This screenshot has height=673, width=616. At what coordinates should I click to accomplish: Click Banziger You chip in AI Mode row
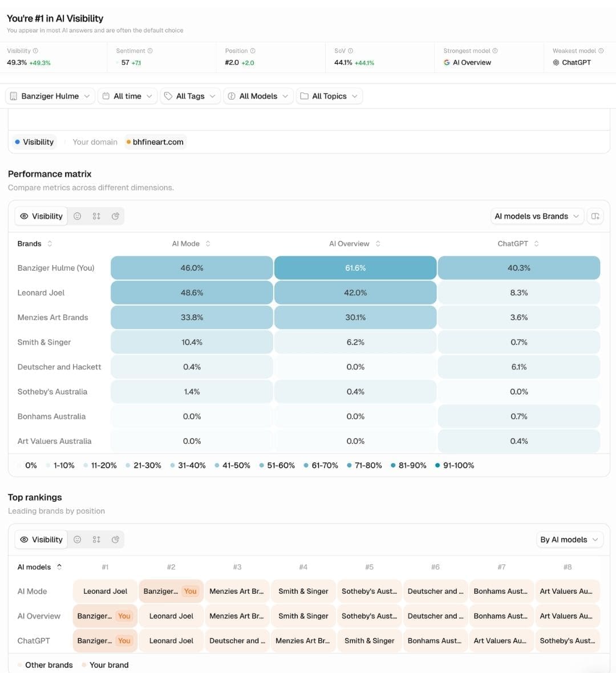click(171, 591)
